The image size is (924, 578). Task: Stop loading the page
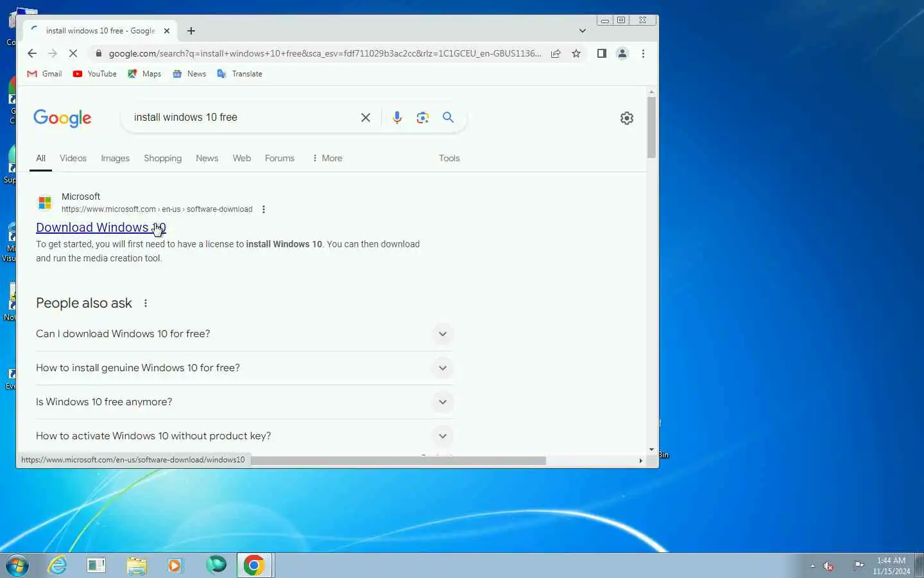pyautogui.click(x=73, y=53)
